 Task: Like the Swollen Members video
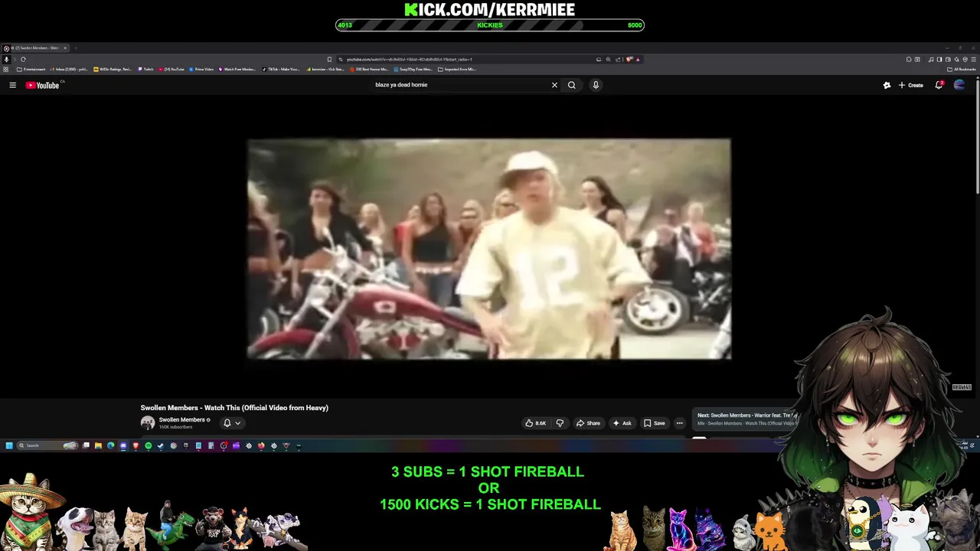pos(536,423)
